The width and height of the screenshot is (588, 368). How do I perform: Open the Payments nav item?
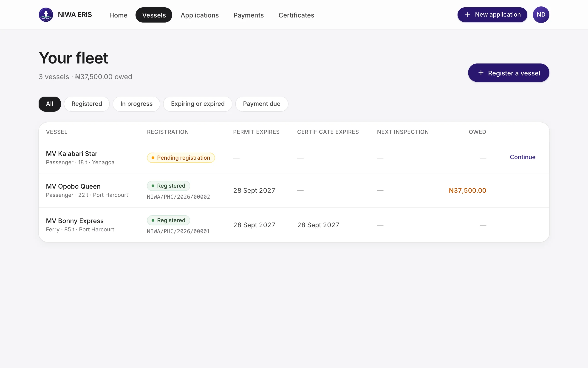[x=249, y=15]
